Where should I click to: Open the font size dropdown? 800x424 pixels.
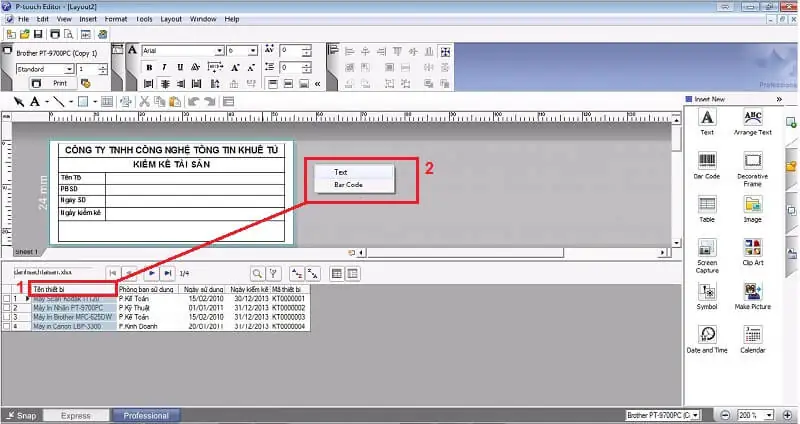(253, 51)
